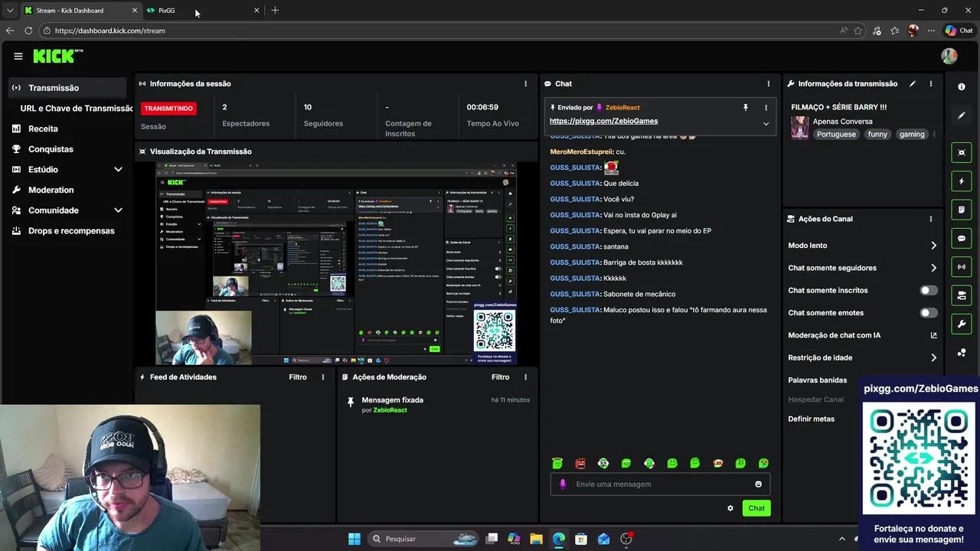The height and width of the screenshot is (551, 980).
Task: Click the pencil edit icon in right sidebar
Action: (962, 116)
